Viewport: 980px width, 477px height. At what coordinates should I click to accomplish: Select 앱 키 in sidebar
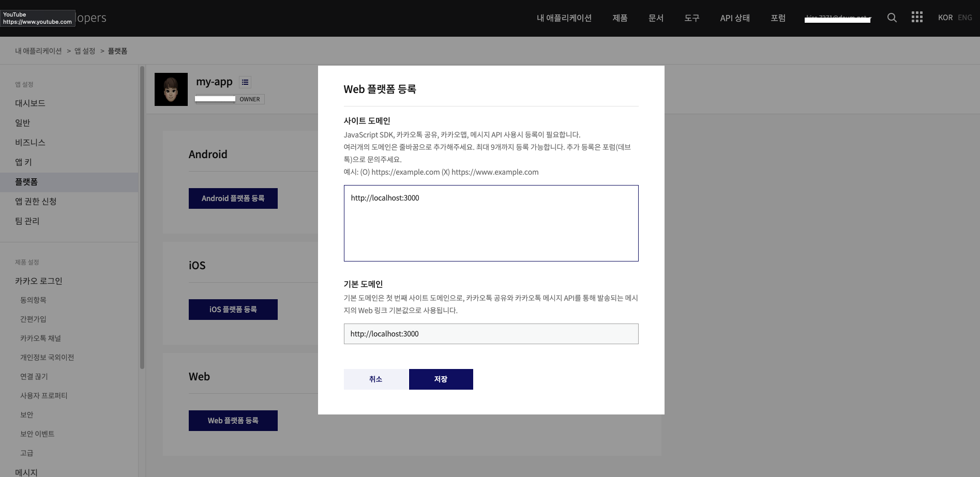pyautogui.click(x=23, y=162)
